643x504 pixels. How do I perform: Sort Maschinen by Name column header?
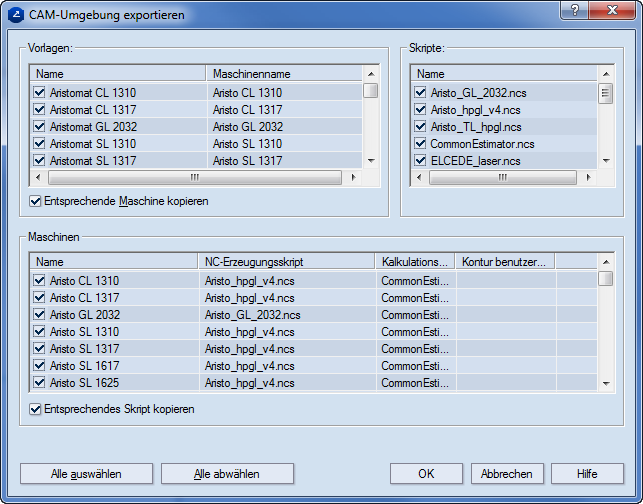[x=114, y=262]
